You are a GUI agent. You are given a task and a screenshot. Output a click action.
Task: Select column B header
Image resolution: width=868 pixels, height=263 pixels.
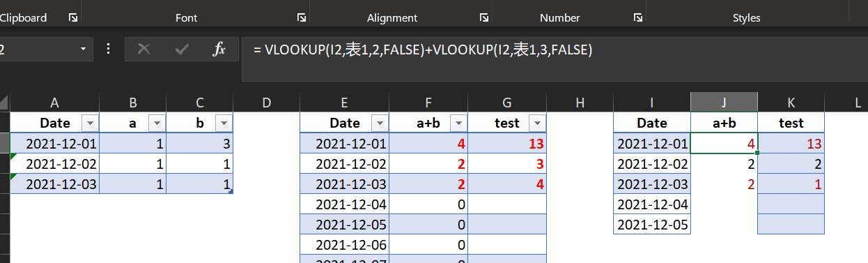133,103
